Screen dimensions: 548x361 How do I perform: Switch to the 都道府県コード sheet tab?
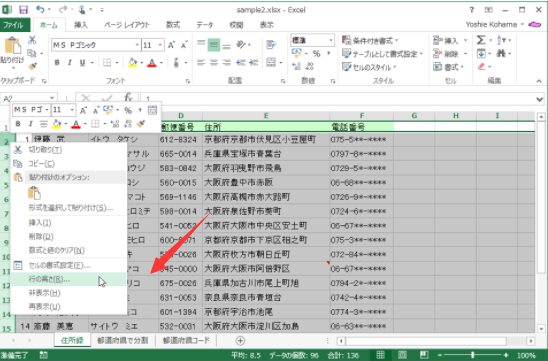(186, 340)
